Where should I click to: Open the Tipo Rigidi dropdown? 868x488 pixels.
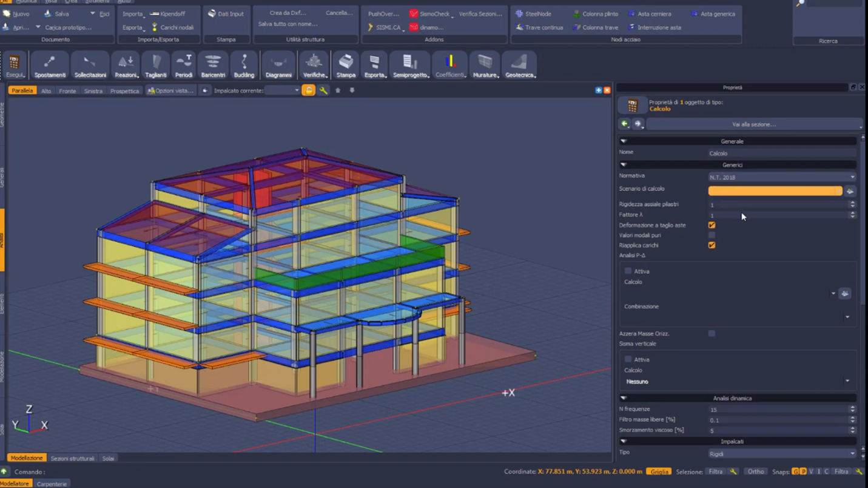pyautogui.click(x=782, y=453)
